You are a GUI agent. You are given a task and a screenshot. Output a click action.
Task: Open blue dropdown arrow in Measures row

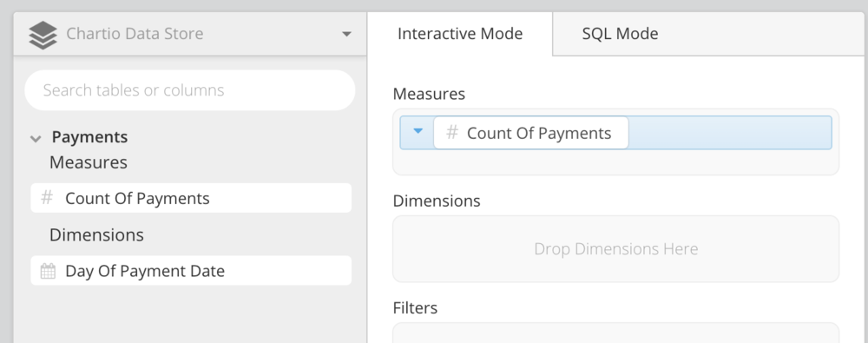[x=418, y=131]
